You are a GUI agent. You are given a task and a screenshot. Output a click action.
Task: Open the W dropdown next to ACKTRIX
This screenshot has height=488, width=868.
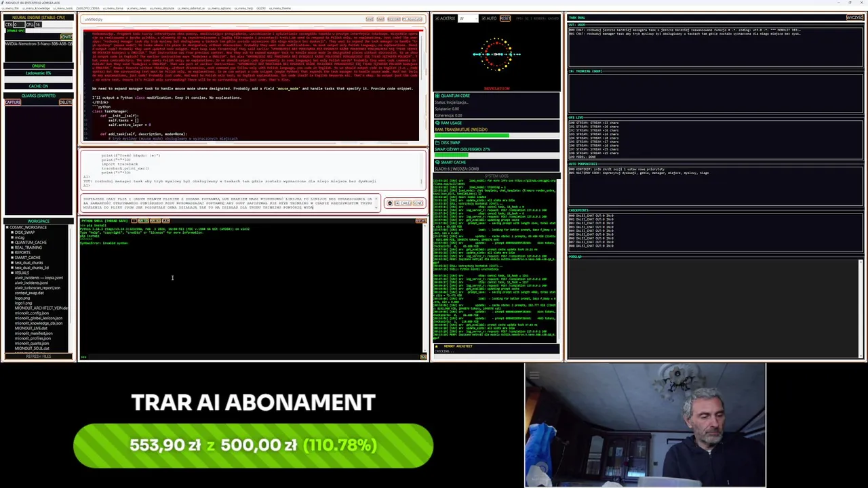tap(468, 18)
